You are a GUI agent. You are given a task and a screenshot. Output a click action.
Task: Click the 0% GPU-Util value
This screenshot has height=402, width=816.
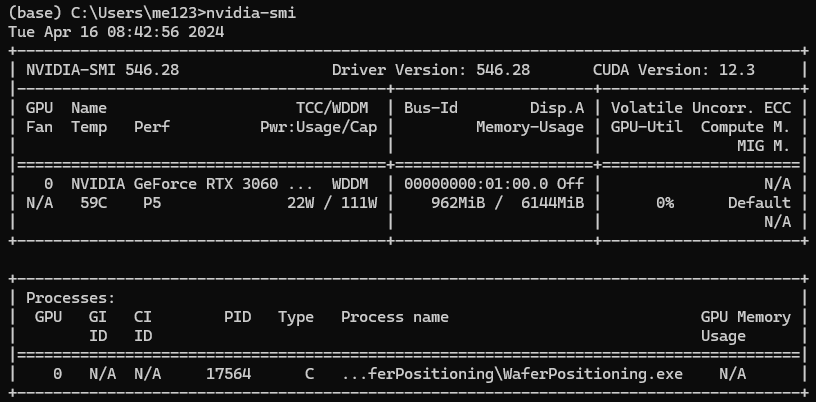coord(665,203)
